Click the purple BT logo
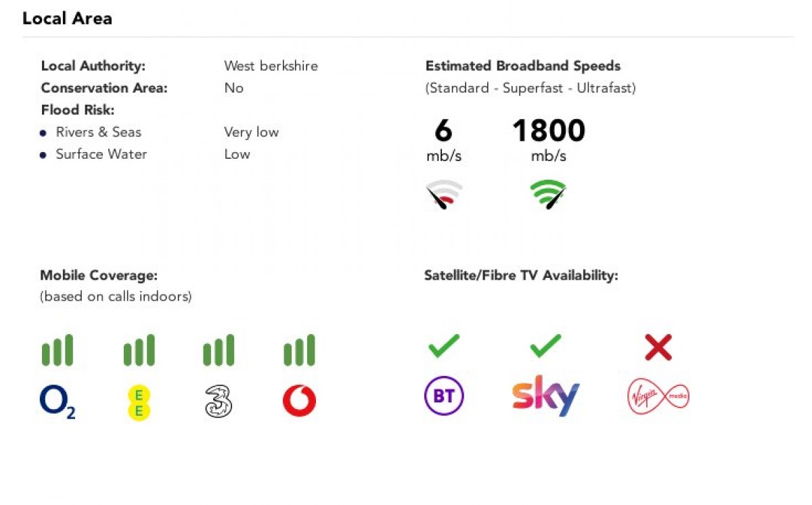 (x=444, y=396)
